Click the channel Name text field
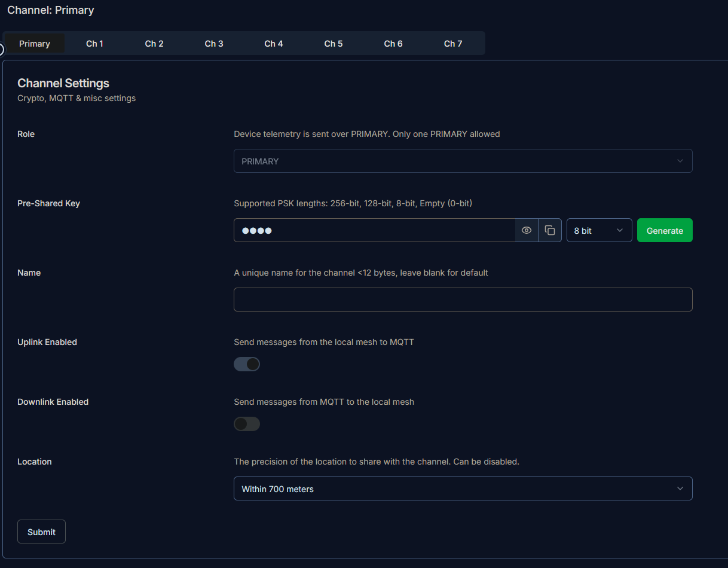This screenshot has height=568, width=728. pos(463,300)
